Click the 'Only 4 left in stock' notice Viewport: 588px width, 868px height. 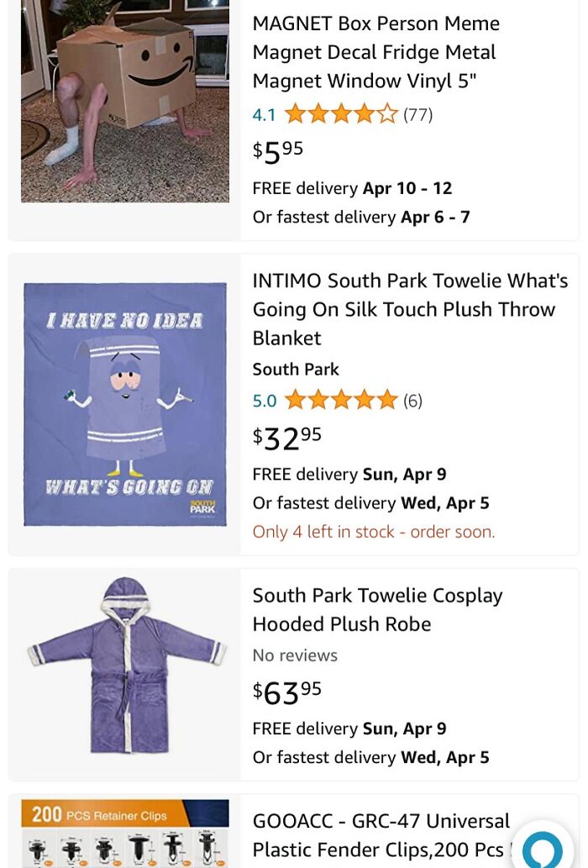pyautogui.click(x=374, y=532)
